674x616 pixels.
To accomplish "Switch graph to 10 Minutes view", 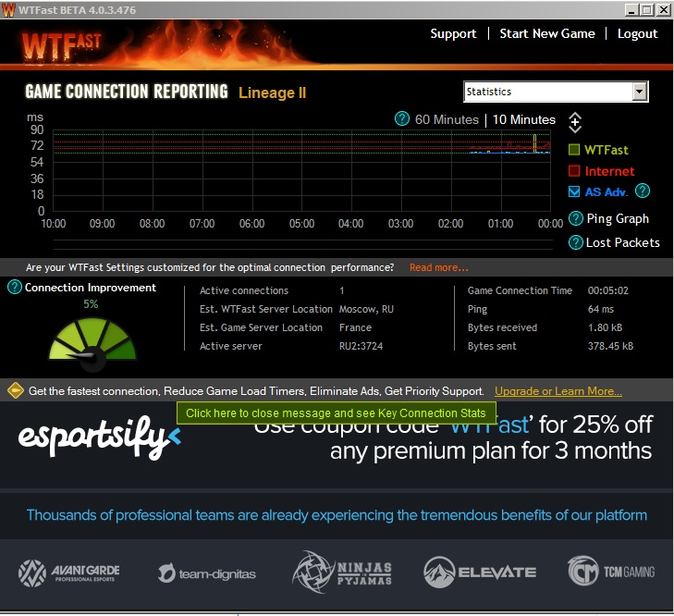I will 524,119.
